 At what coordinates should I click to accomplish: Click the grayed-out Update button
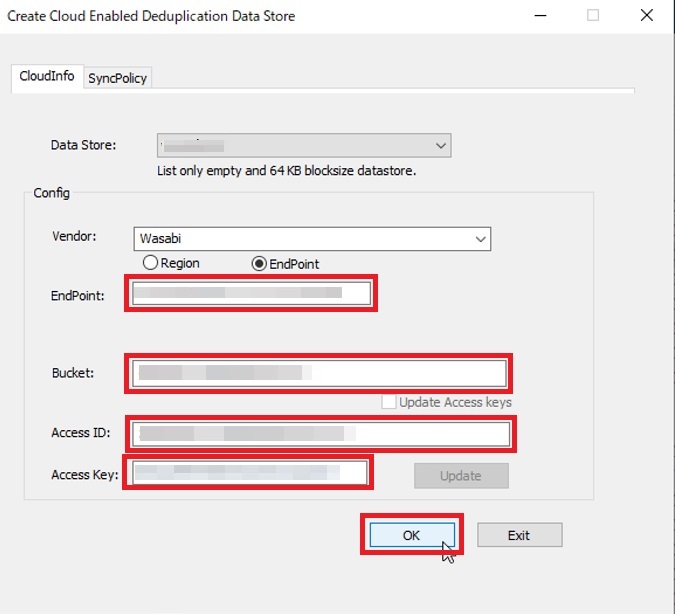coord(461,476)
